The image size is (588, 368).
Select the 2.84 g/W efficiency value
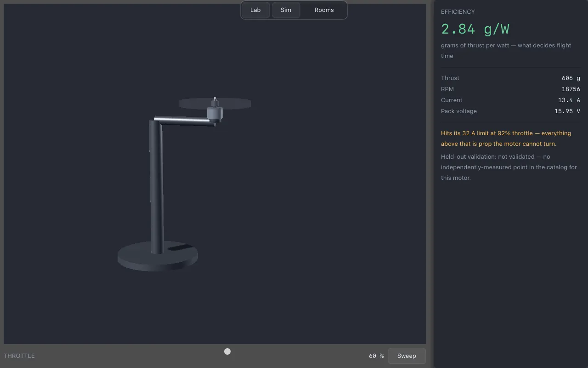click(x=475, y=29)
